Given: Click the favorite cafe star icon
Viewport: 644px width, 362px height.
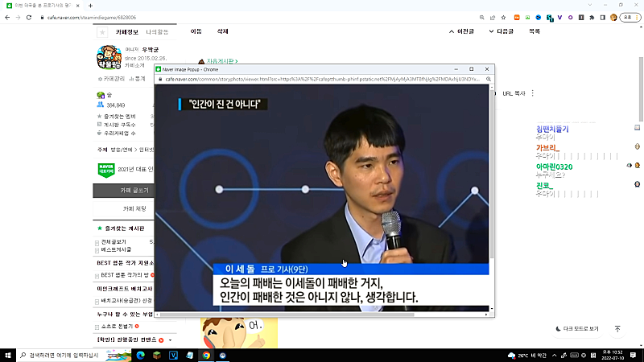Looking at the screenshot, I should [102, 31].
